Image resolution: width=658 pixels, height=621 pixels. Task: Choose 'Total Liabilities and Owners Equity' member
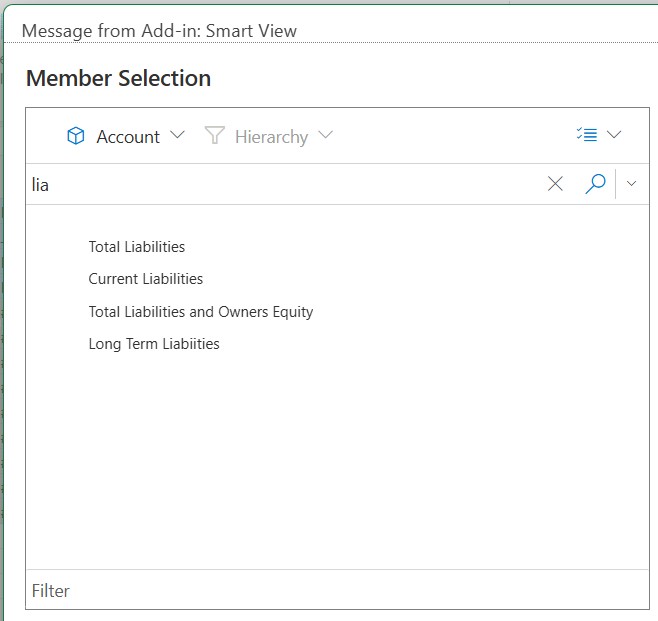click(201, 312)
